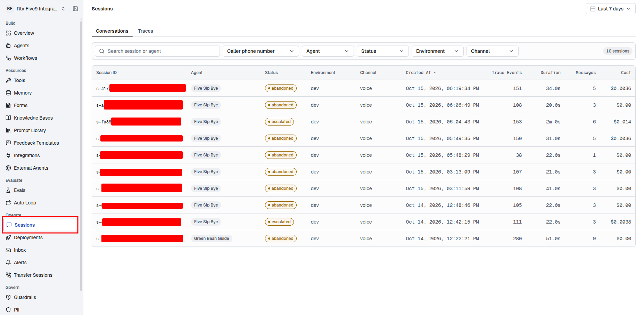Viewport: 644px width, 315px height.
Task: Click escalated badge in 12:42:15 PM row
Action: click(x=279, y=222)
